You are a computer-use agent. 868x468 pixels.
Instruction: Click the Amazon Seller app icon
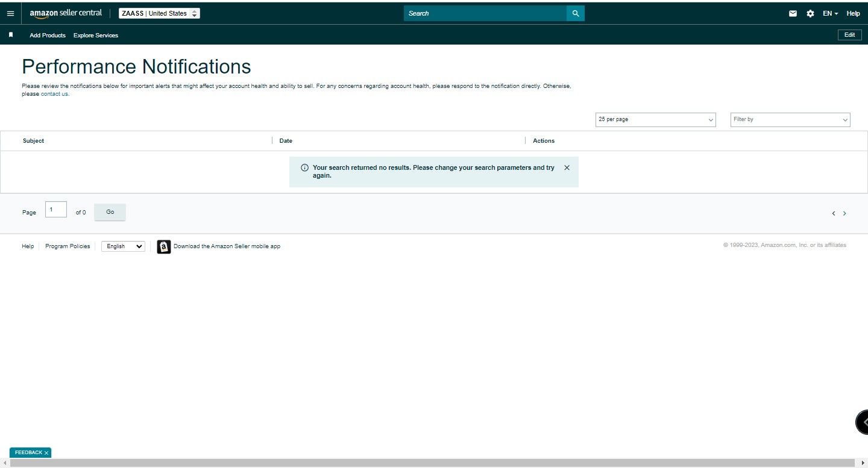click(164, 246)
